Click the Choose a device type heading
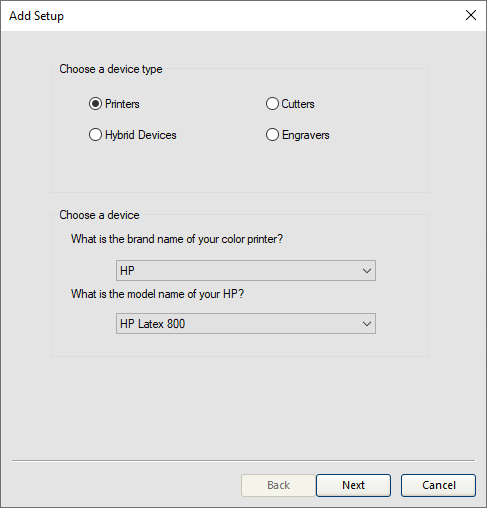This screenshot has width=487, height=508. coord(111,69)
